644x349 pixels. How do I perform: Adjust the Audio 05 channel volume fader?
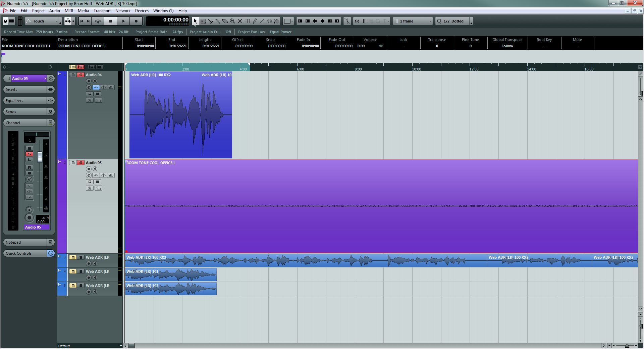[40, 157]
